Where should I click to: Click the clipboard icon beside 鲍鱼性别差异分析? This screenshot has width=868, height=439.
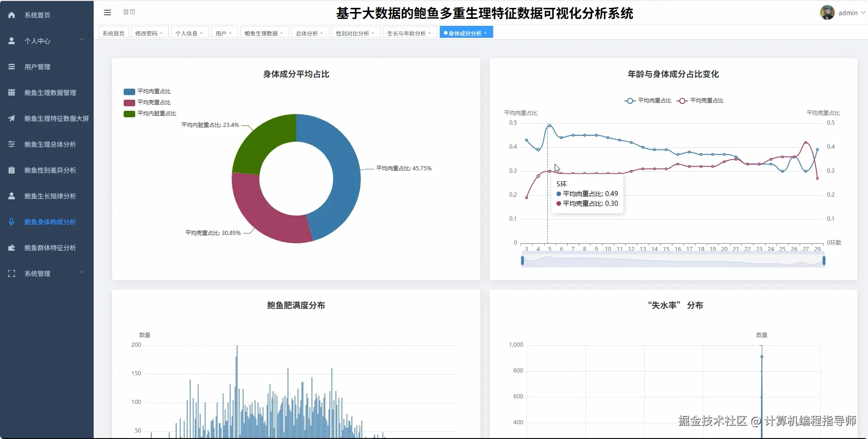click(x=12, y=170)
